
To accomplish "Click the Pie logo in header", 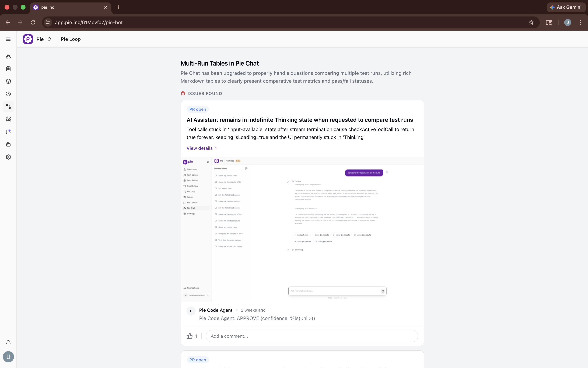I will pyautogui.click(x=28, y=39).
